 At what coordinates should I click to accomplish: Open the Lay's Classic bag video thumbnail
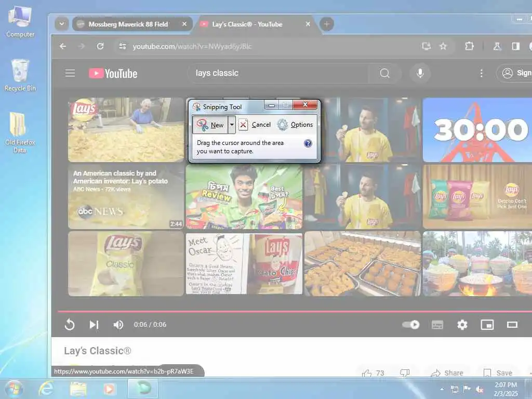tap(126, 263)
